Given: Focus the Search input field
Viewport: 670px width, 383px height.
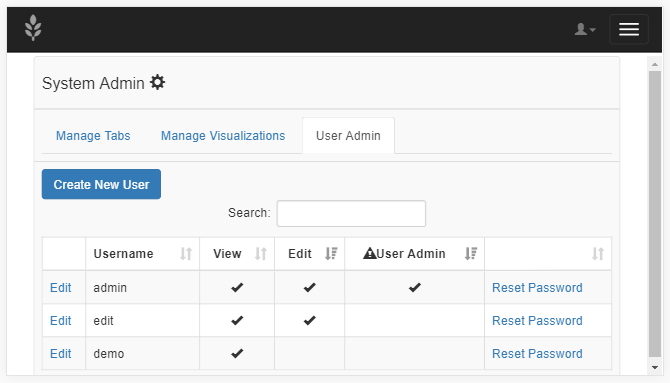Looking at the screenshot, I should pos(351,213).
